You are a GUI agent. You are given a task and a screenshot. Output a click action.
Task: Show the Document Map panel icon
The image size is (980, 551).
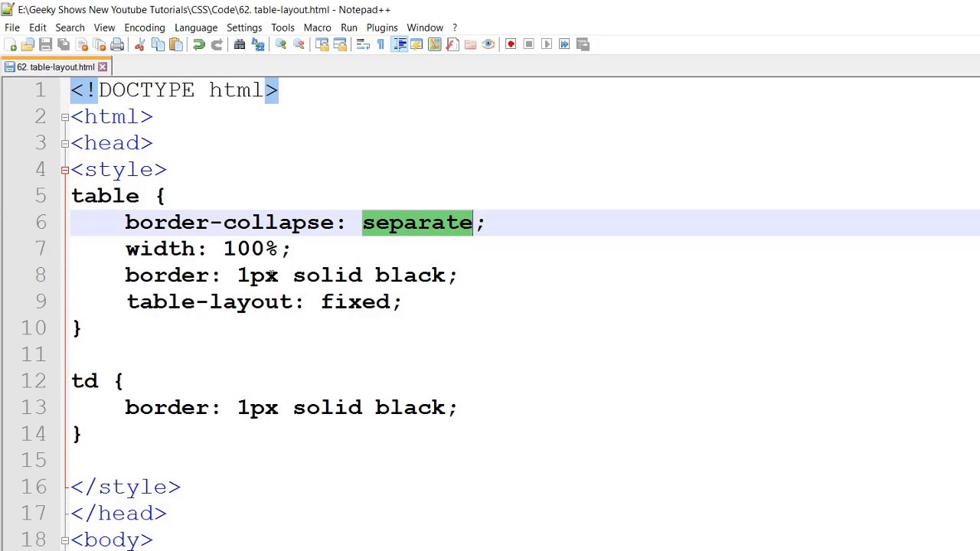[434, 44]
